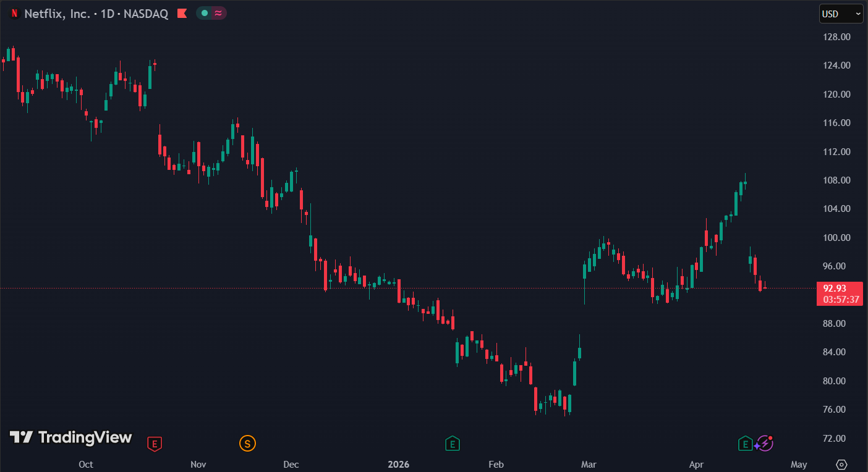Screen dimensions: 868x472
Task: Click the orange S split marker
Action: (x=247, y=443)
